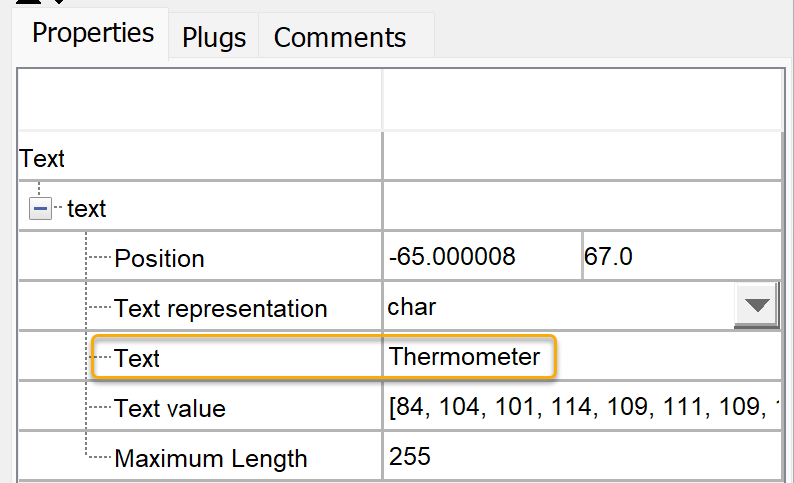Viewport: 794px width, 483px height.
Task: Open the Comments tab
Action: (340, 38)
